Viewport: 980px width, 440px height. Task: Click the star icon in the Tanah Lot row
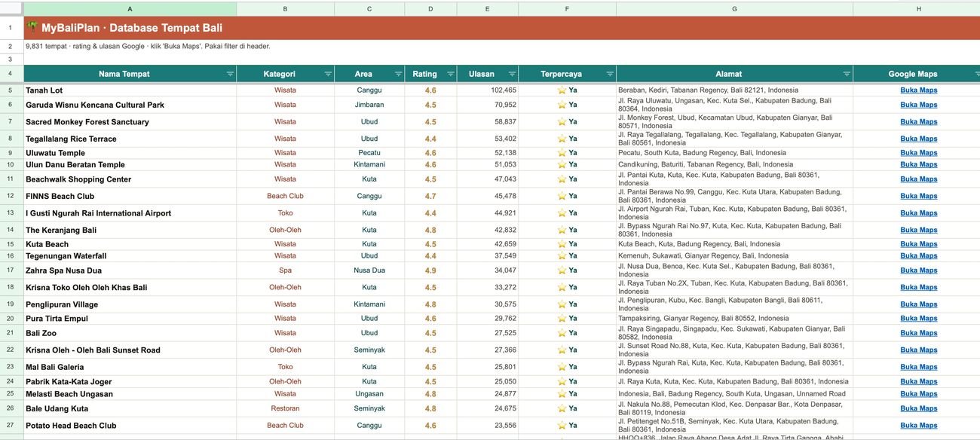[x=562, y=90]
